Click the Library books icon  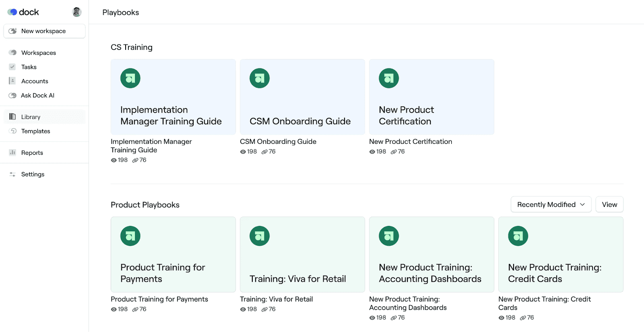[x=12, y=117]
